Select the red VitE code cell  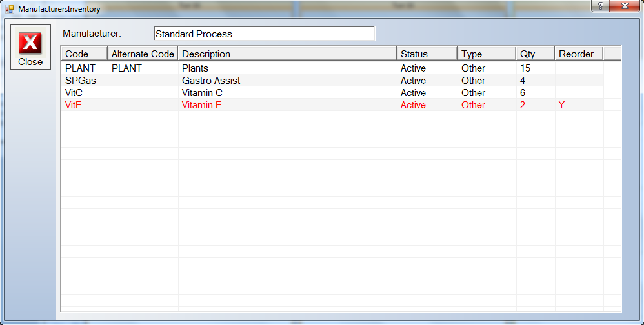(74, 105)
